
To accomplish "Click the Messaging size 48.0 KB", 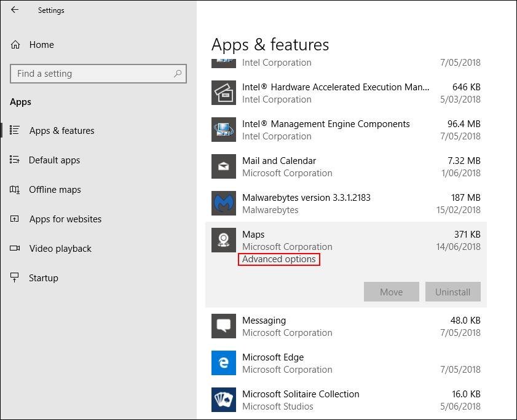I will tap(465, 321).
